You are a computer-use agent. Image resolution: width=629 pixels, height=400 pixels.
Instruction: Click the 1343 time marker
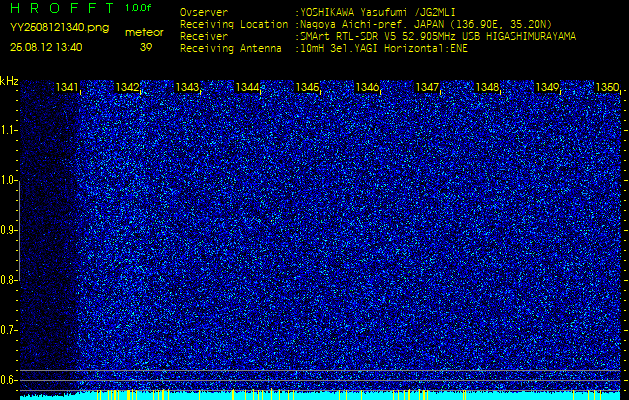pyautogui.click(x=187, y=87)
